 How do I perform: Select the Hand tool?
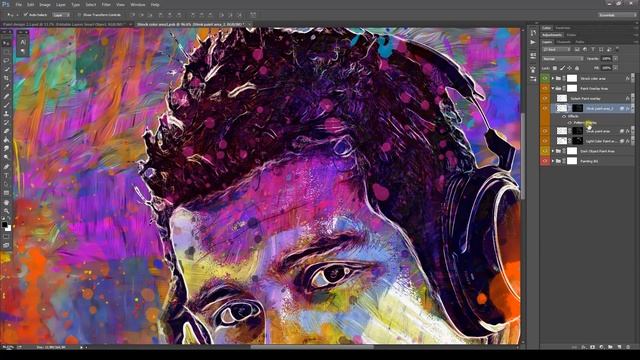tap(6, 202)
